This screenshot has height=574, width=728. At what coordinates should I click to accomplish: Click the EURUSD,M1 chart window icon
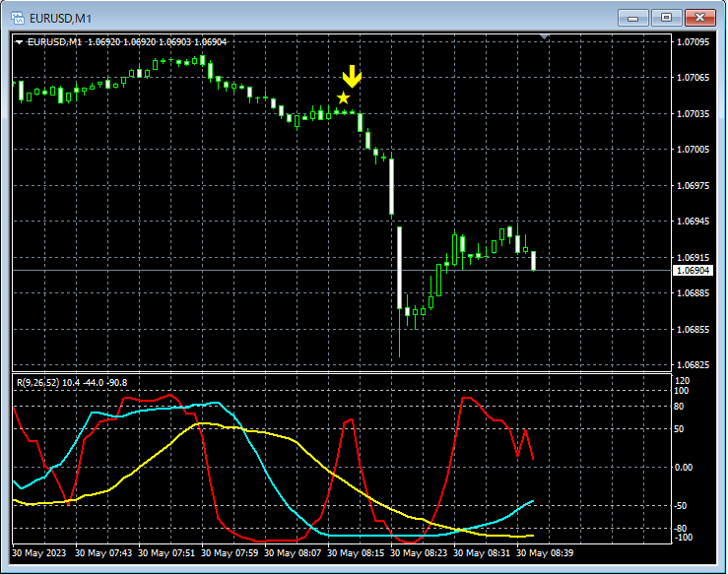tap(18, 18)
